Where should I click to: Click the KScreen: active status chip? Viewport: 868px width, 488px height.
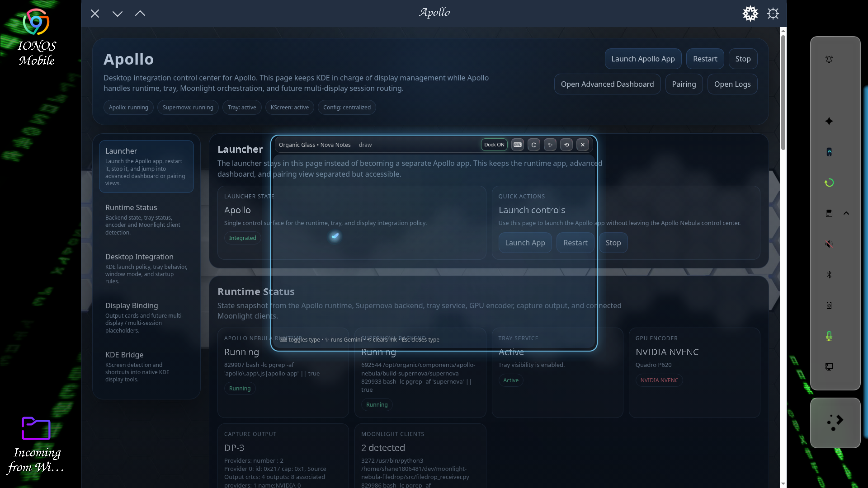289,107
